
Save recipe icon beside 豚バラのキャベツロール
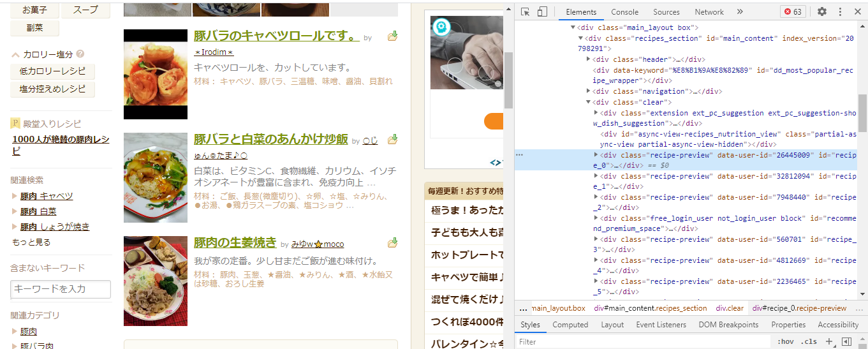coord(393,35)
